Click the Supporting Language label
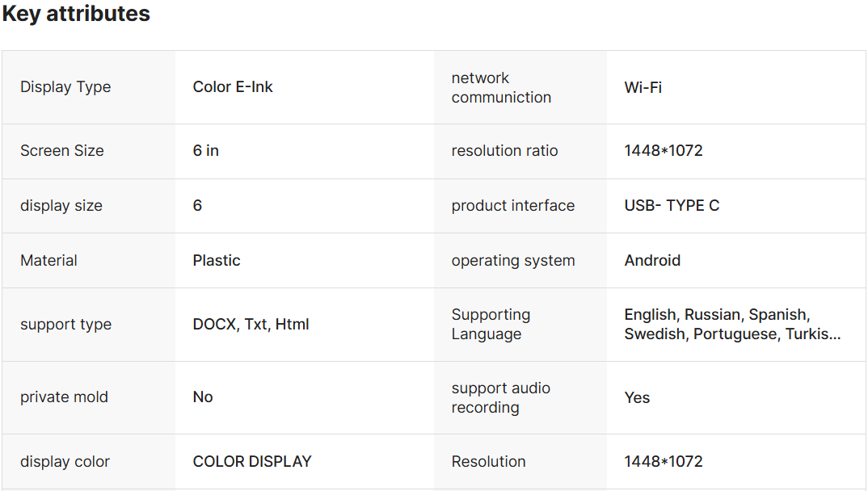The width and height of the screenshot is (868, 491). [x=491, y=324]
